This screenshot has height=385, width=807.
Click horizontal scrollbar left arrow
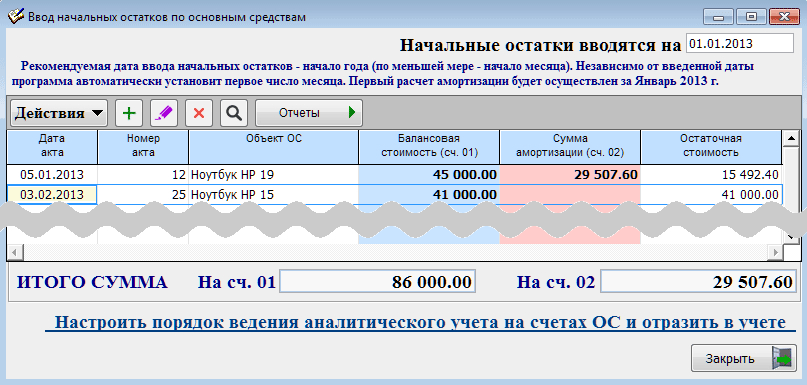[x=14, y=252]
